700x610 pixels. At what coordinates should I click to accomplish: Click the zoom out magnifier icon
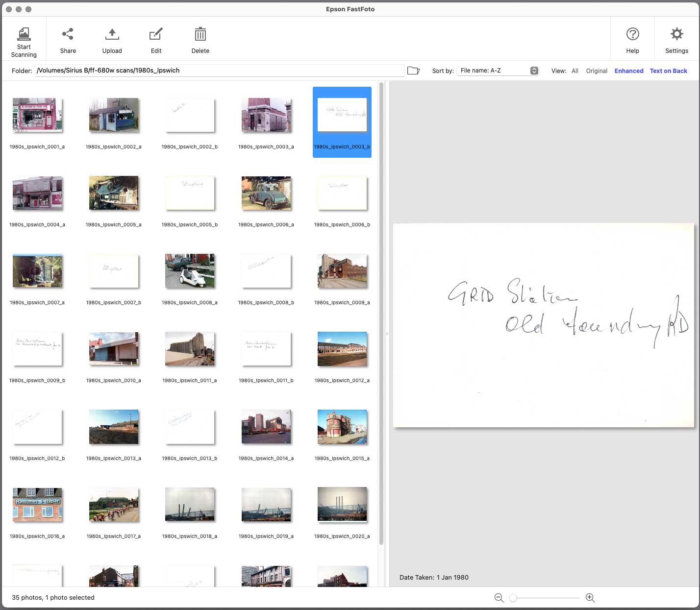pos(499,598)
